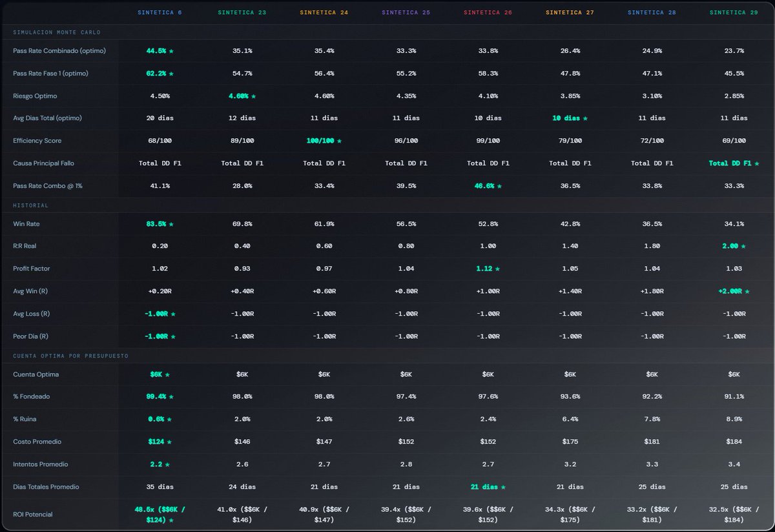This screenshot has width=775, height=532.
Task: Click the 3.4 Intentos Promedio value
Action: tap(734, 464)
